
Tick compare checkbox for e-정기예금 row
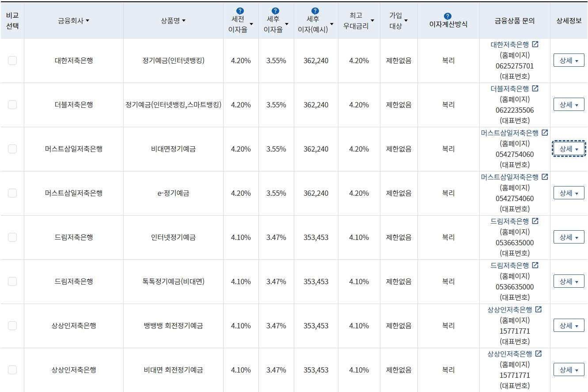[x=12, y=193]
